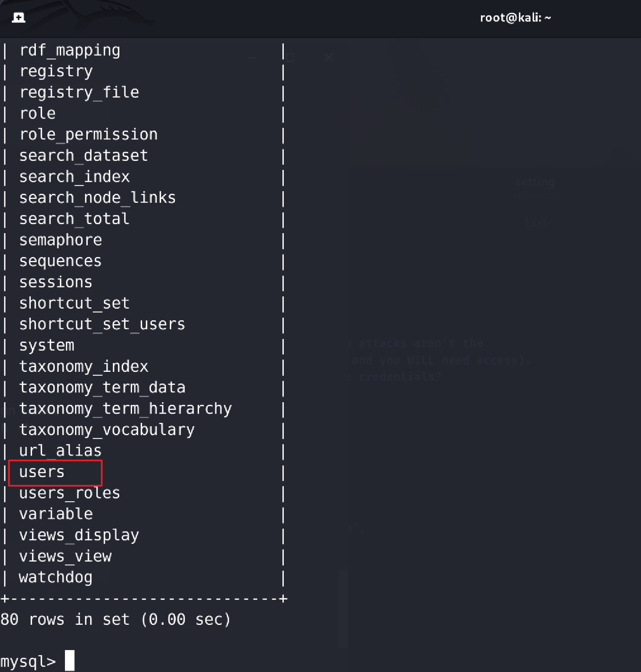Click the registry_file table entry
641x672 pixels.
click(79, 92)
